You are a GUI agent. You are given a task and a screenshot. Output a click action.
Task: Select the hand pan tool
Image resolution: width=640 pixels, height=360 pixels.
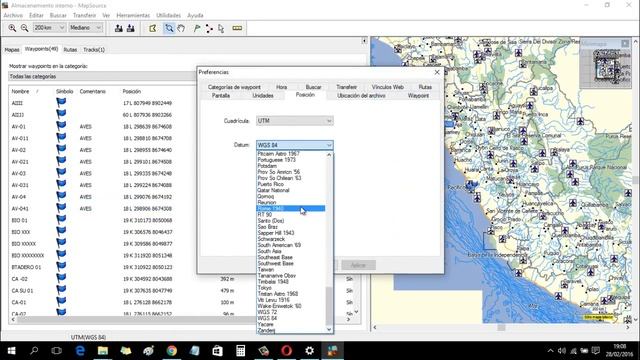point(181,28)
